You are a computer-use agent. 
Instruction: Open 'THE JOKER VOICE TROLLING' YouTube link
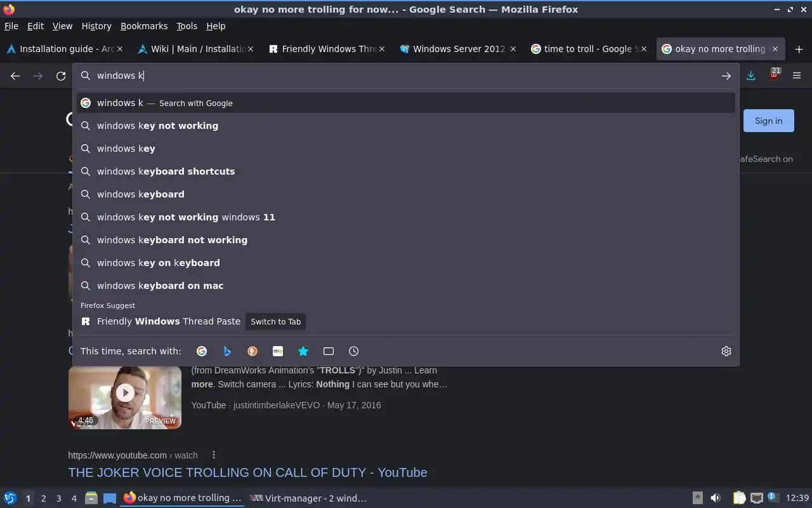pos(247,472)
